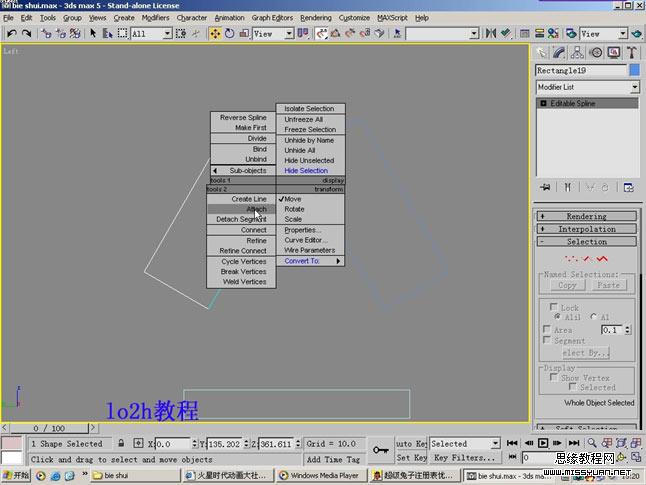Click the Select by Name icon
This screenshot has width=646, height=485.
click(108, 33)
